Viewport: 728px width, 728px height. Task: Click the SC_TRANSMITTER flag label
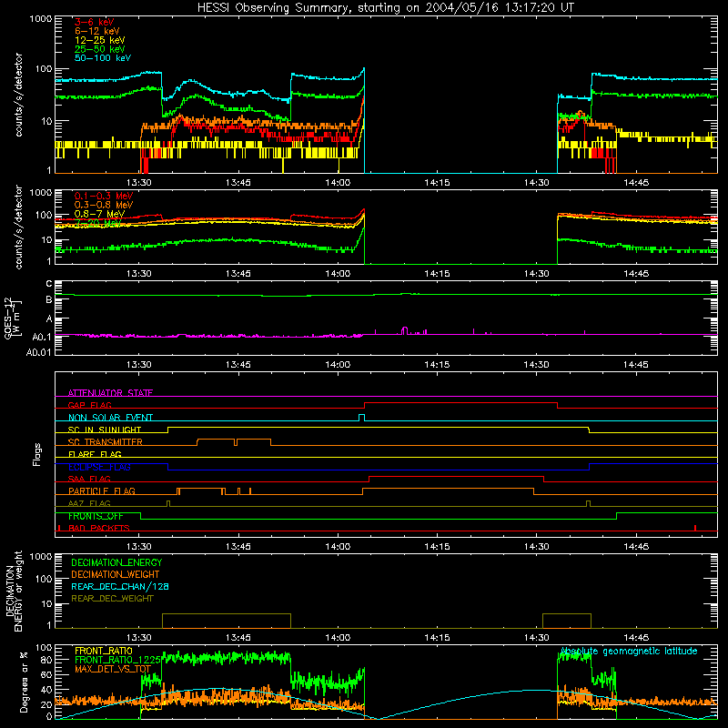click(x=106, y=441)
